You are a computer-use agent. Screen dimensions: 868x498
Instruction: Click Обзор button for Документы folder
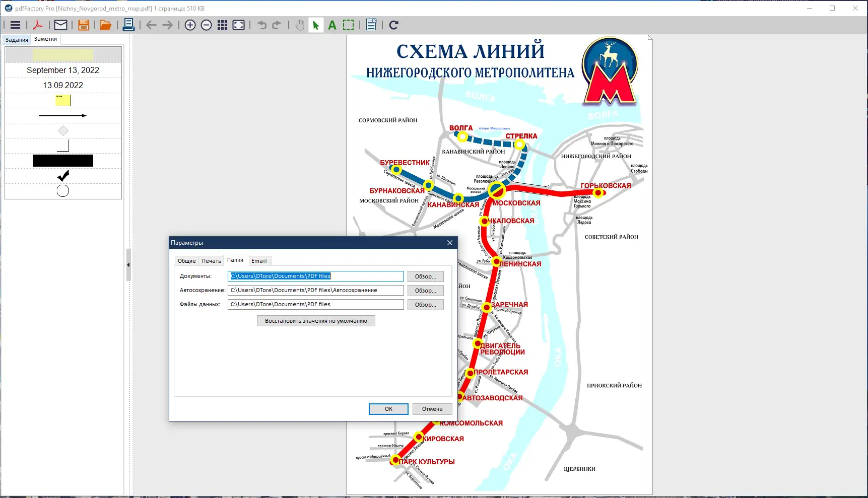point(426,276)
